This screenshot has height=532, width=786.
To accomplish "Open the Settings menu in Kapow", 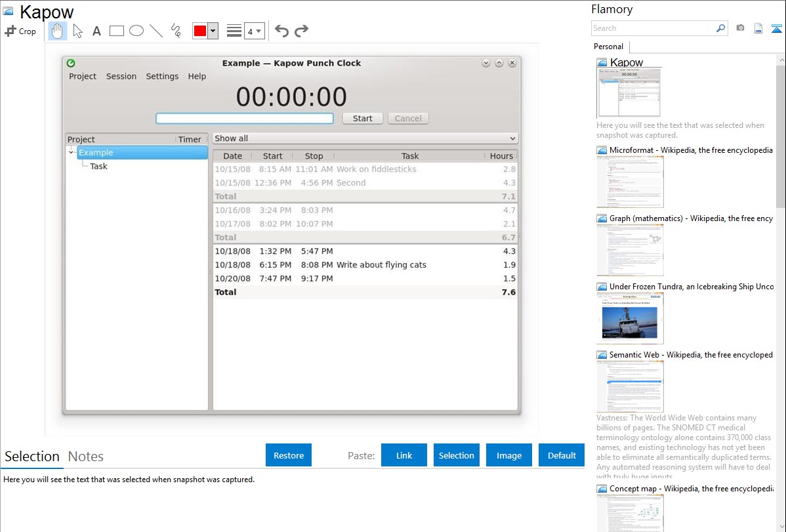I will coord(163,76).
